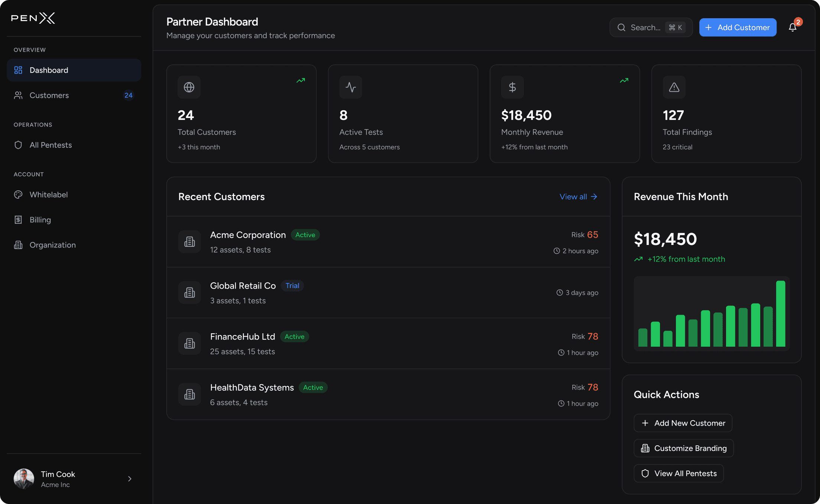This screenshot has width=820, height=504.
Task: Go to Whitelabel settings
Action: [48, 195]
